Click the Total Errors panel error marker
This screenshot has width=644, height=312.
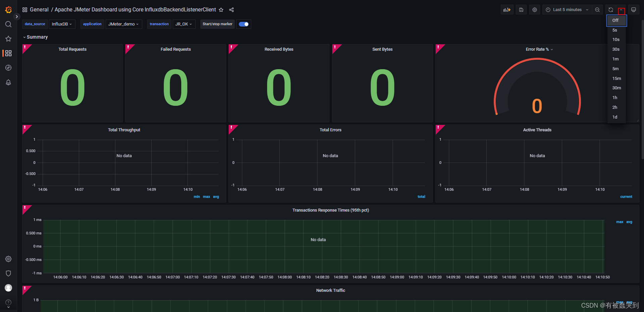232,128
